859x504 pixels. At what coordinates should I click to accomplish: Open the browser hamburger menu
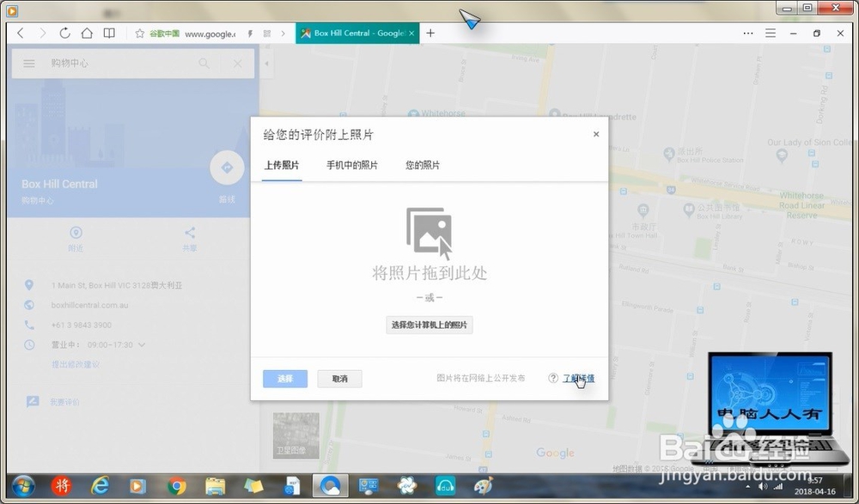pyautogui.click(x=771, y=33)
